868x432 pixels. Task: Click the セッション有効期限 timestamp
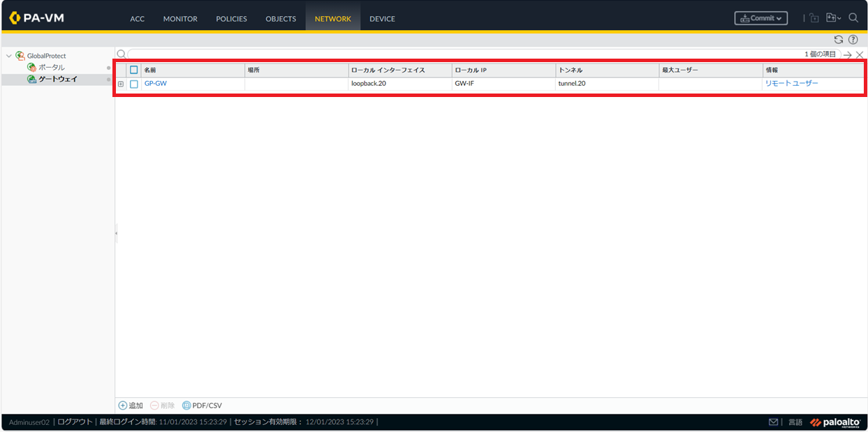[304, 422]
